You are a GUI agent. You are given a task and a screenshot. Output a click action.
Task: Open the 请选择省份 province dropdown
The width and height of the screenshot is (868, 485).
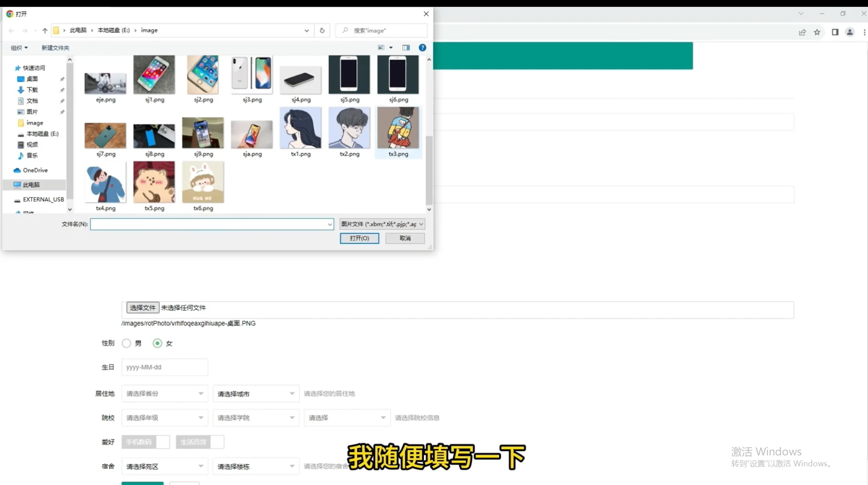click(x=164, y=393)
